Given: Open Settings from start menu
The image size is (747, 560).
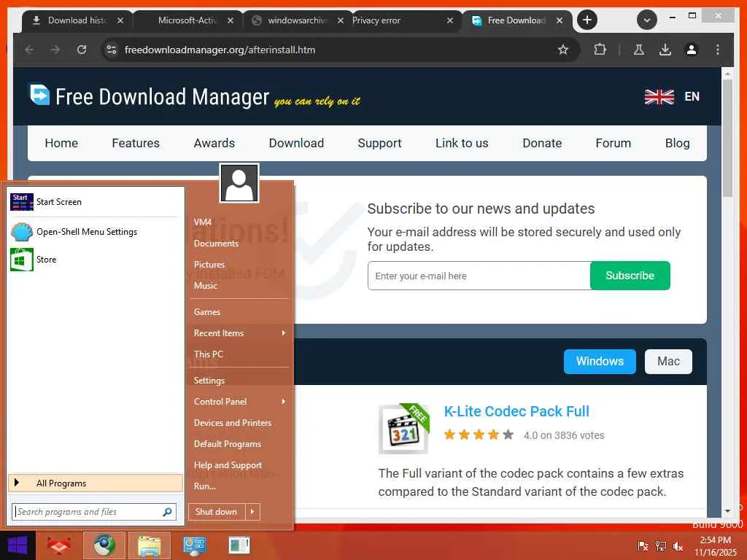Looking at the screenshot, I should point(239,381).
